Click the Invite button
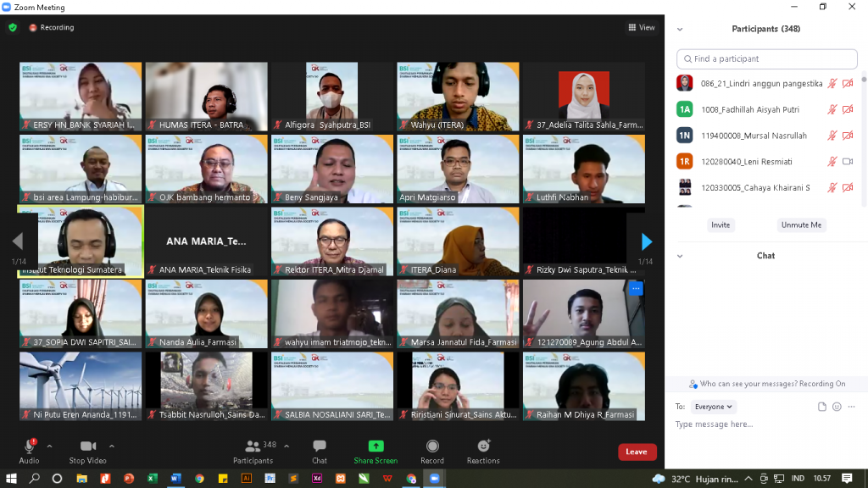This screenshot has height=488, width=868. coord(721,225)
